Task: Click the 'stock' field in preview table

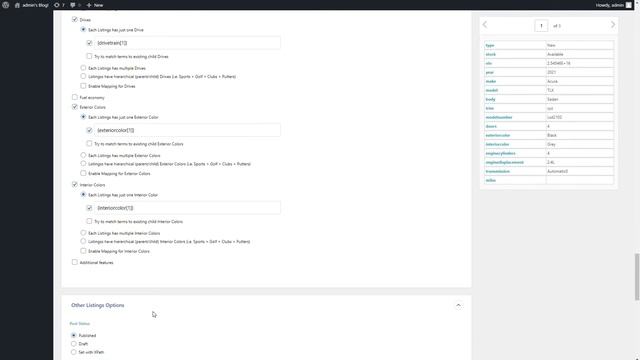Action: [491, 54]
